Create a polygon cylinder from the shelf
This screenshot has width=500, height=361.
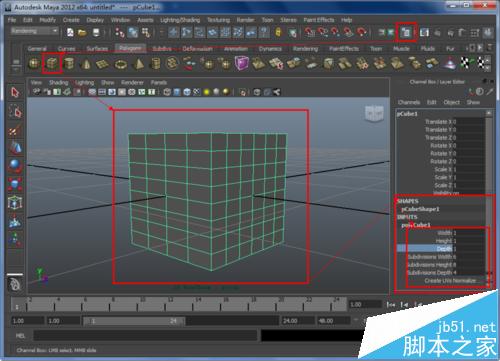69,63
